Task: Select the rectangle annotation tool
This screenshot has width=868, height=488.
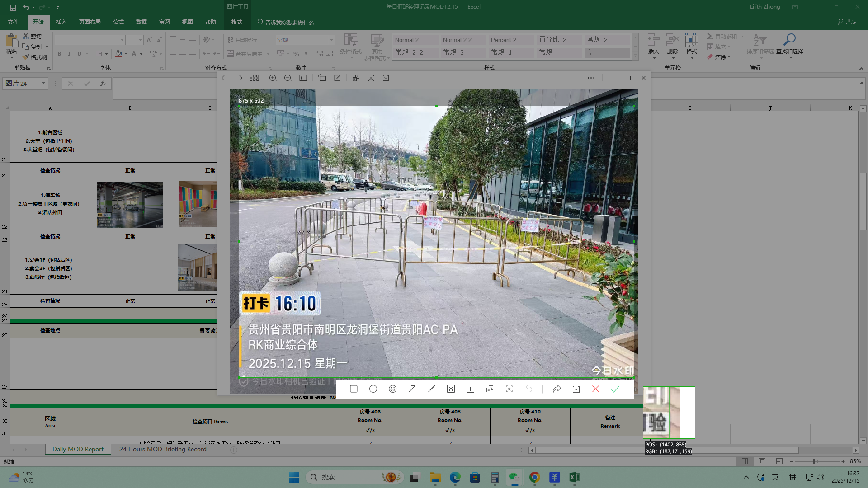Action: (x=354, y=389)
